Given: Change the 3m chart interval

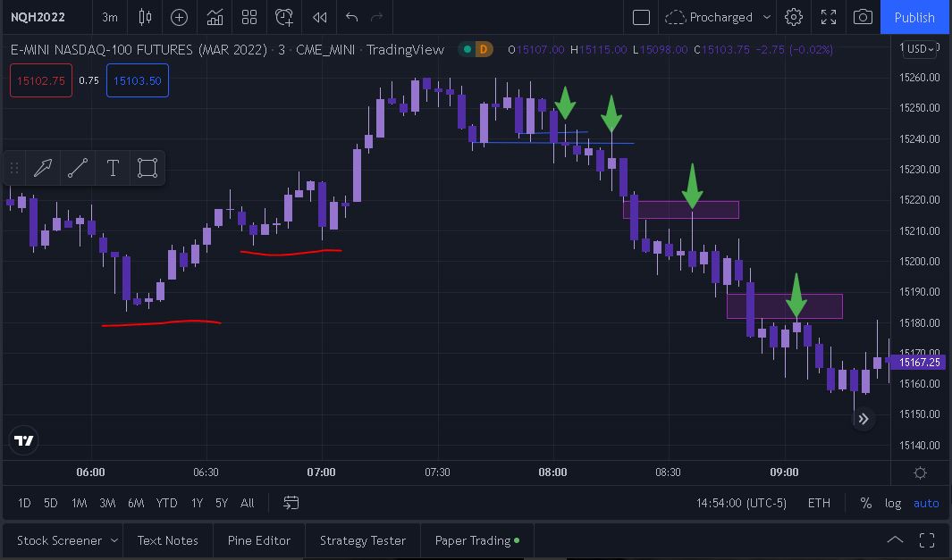Looking at the screenshot, I should (x=110, y=17).
